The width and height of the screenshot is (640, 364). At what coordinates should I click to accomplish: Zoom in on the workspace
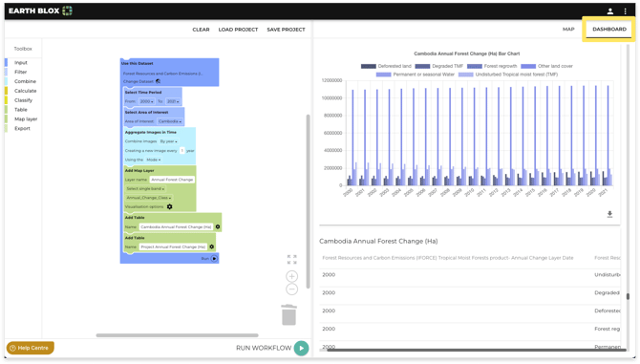click(291, 276)
